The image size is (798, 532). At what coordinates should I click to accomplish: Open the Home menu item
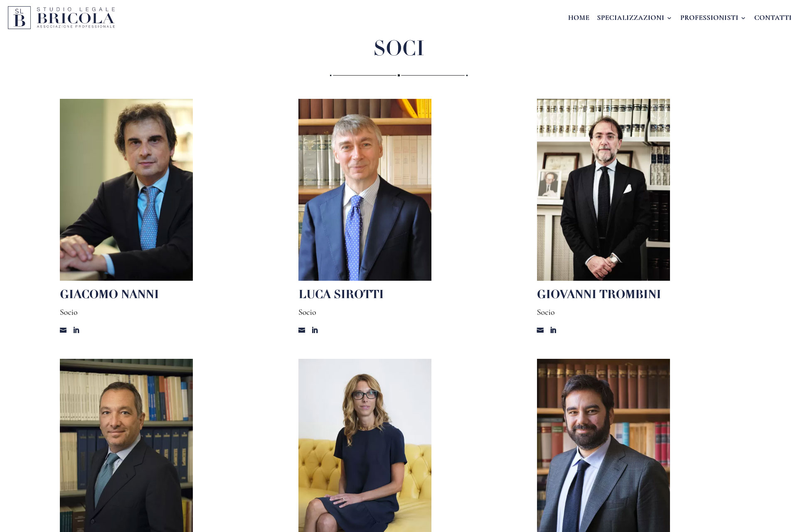579,17
